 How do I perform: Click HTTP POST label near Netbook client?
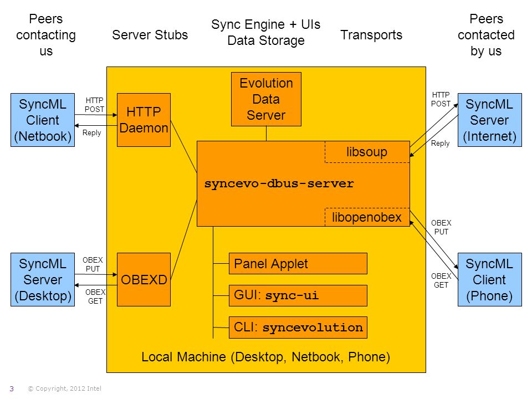click(94, 105)
